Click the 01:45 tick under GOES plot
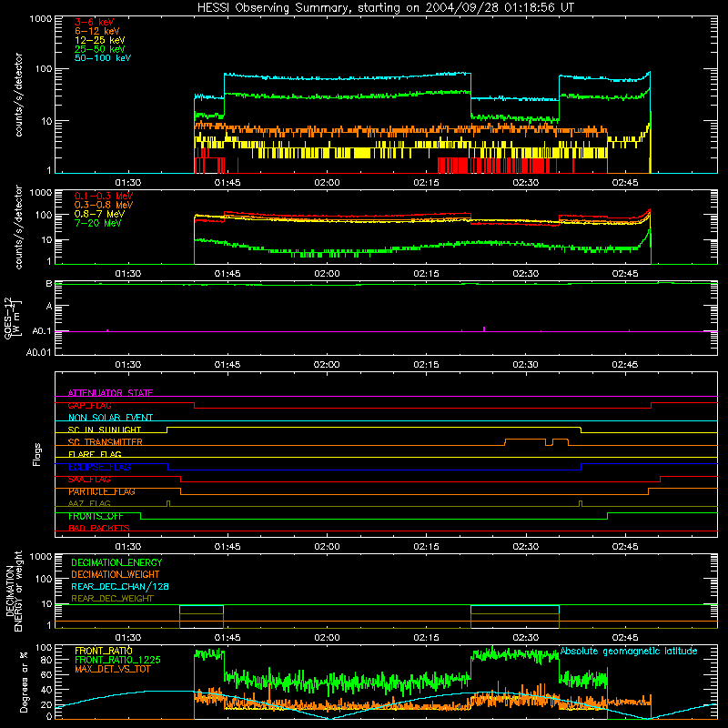 click(x=227, y=365)
